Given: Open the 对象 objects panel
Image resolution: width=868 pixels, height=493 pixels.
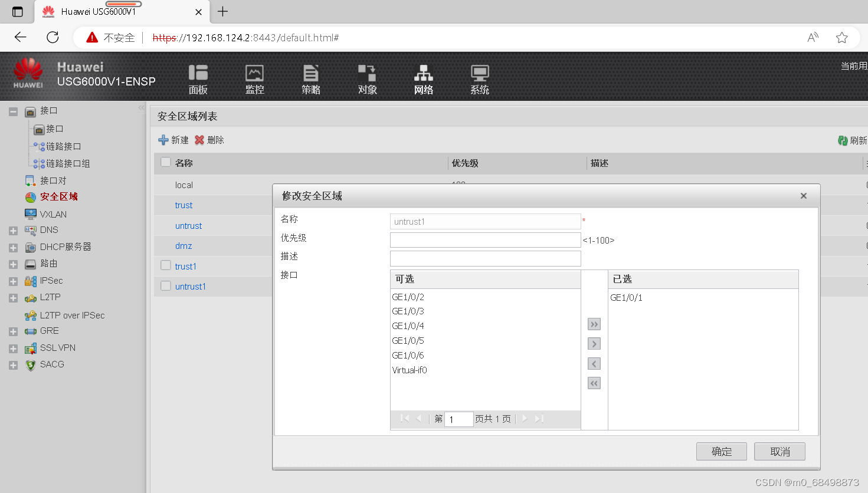Looking at the screenshot, I should click(x=366, y=79).
